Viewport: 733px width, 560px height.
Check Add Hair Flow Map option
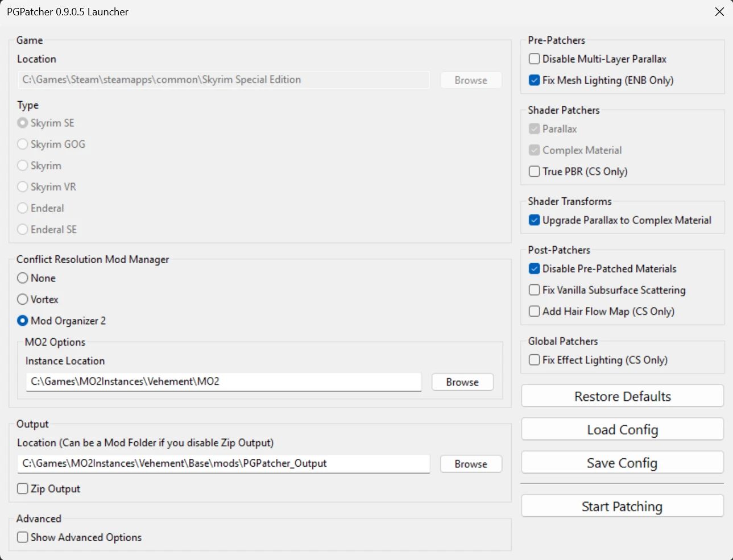point(535,312)
